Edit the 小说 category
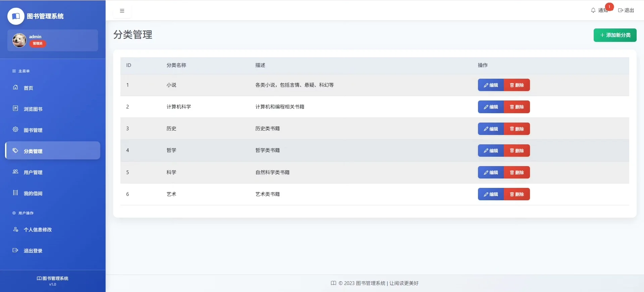This screenshot has width=644, height=292. [x=491, y=85]
